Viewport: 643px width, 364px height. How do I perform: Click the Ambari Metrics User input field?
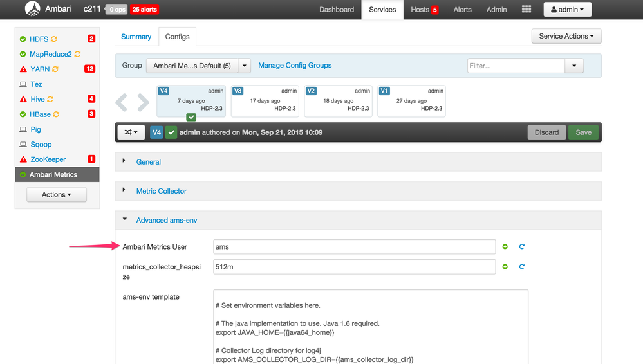354,247
